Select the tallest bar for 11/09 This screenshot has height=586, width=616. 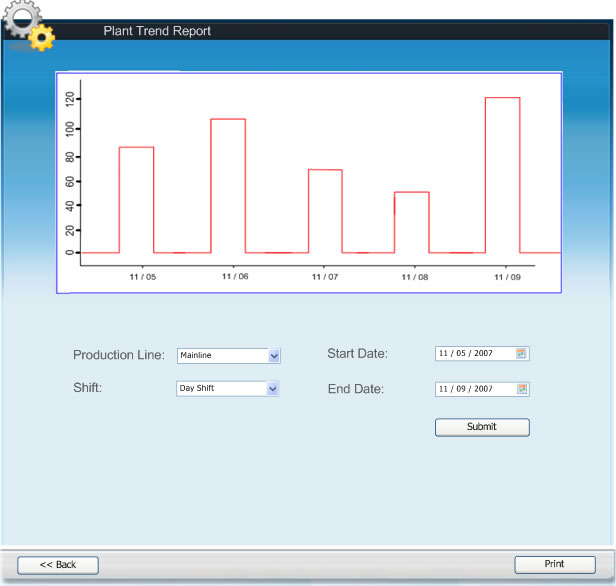coord(502,175)
